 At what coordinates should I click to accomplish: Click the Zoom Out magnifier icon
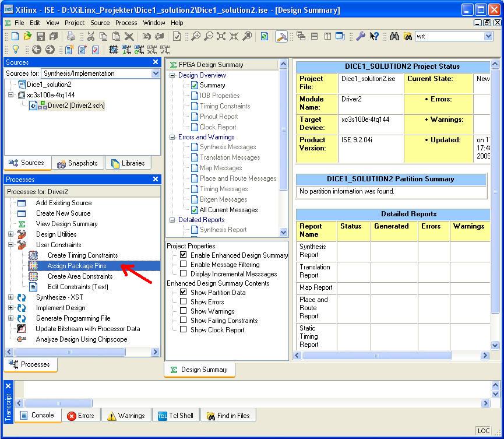pos(209,36)
